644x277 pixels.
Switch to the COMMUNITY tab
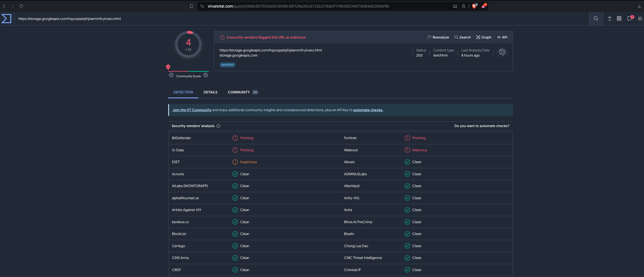click(x=239, y=92)
